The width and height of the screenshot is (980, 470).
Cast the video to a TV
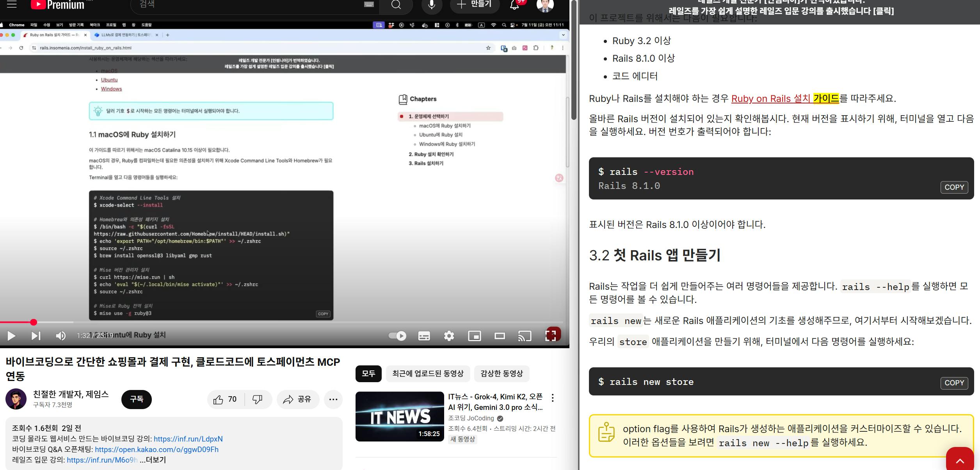525,336
